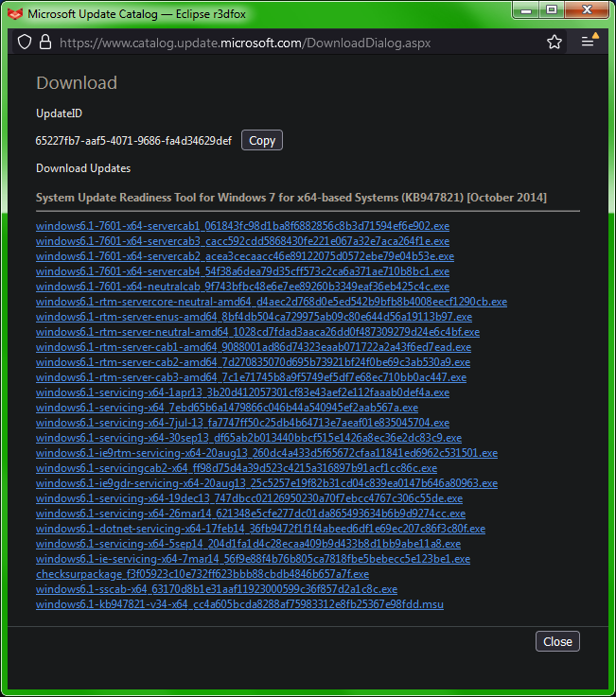Download the servicing-x64-19dec13 file
The width and height of the screenshot is (616, 697).
pyautogui.click(x=249, y=498)
